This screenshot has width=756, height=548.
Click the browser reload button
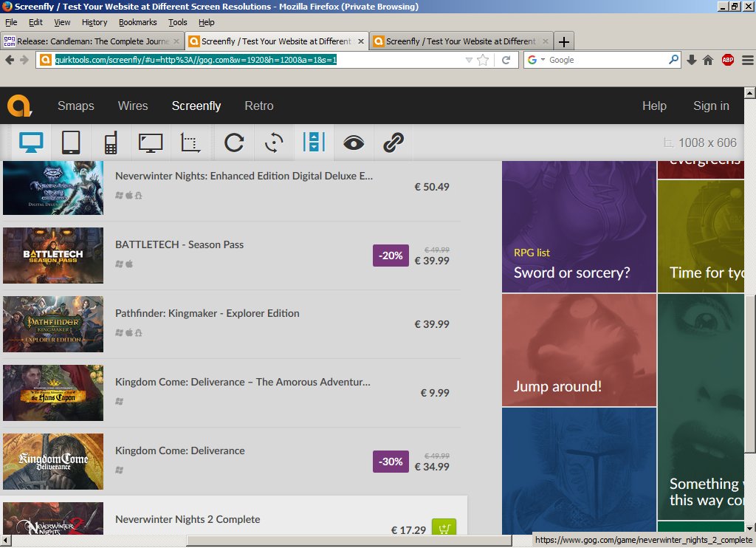click(x=506, y=60)
